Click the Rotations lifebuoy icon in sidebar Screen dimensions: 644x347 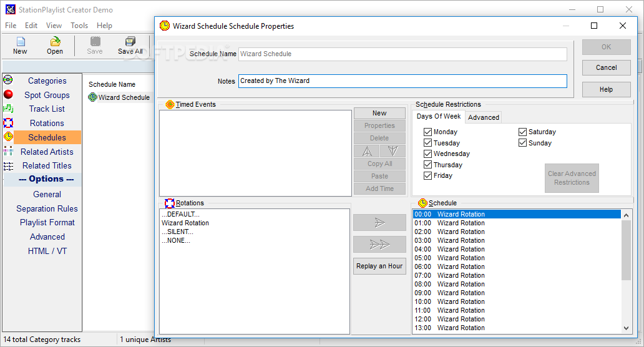point(8,123)
